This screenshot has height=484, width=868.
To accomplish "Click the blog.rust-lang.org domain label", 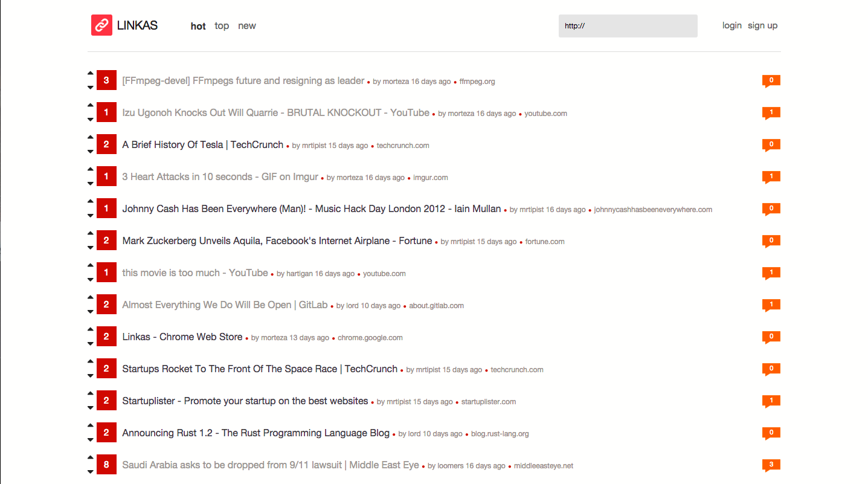I will point(500,434).
